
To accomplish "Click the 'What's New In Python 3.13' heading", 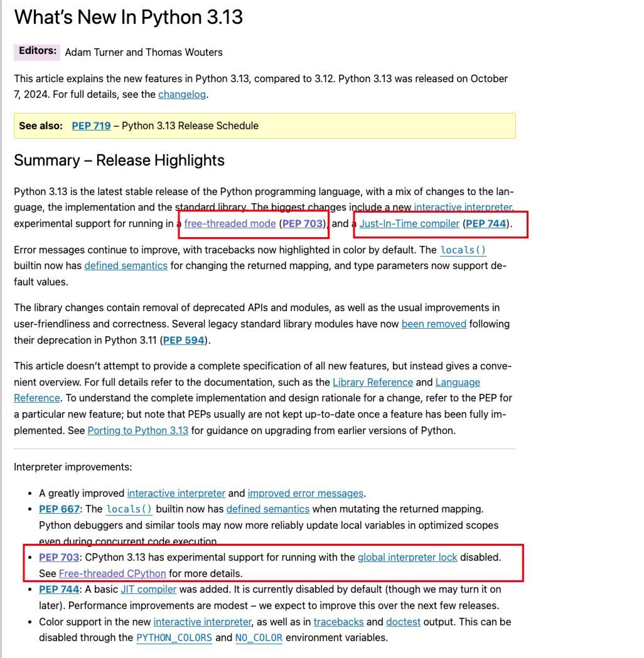I will click(129, 17).
